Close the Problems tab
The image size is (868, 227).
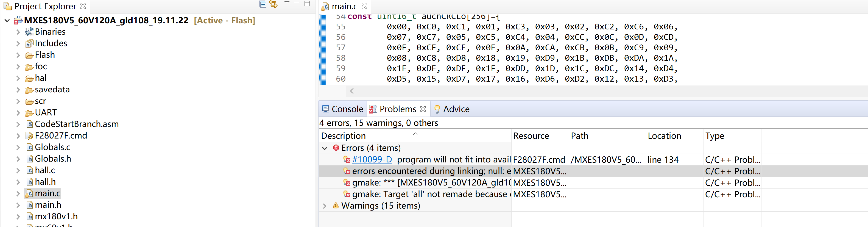point(423,109)
